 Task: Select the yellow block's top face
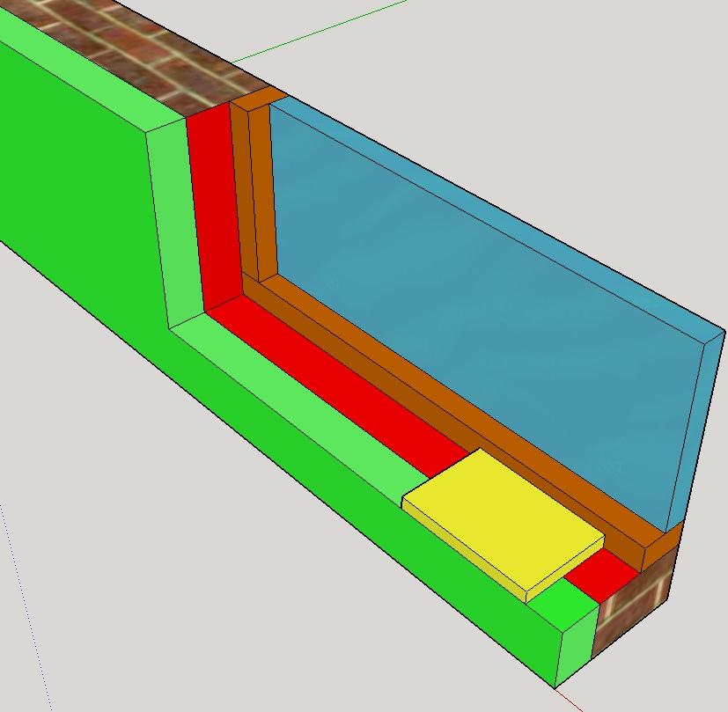click(x=502, y=515)
